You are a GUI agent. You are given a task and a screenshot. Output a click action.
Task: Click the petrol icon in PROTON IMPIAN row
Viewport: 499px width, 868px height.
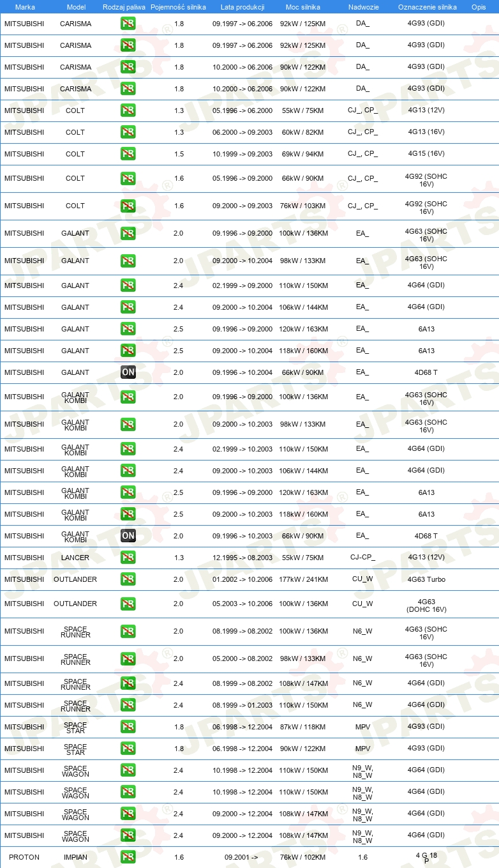click(x=128, y=857)
